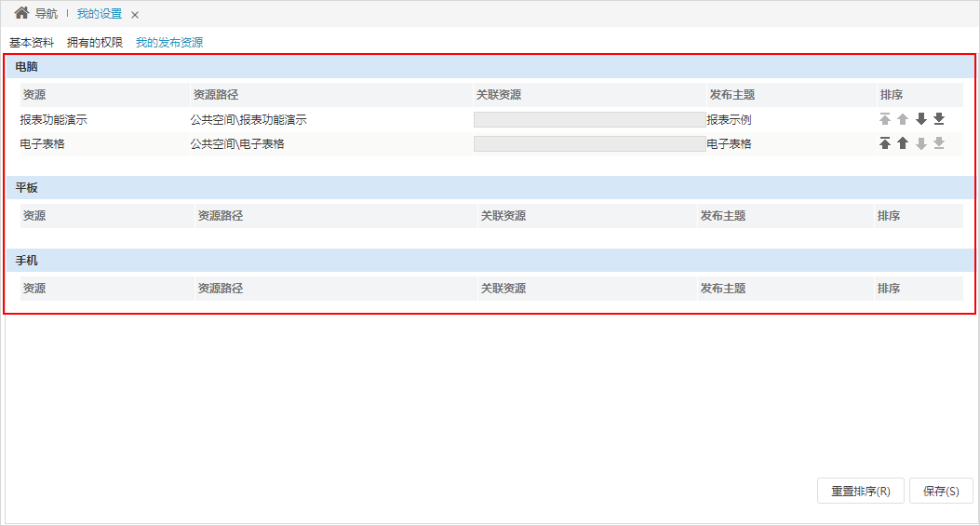
Task: Open the 导航 tab
Action: tap(47, 14)
